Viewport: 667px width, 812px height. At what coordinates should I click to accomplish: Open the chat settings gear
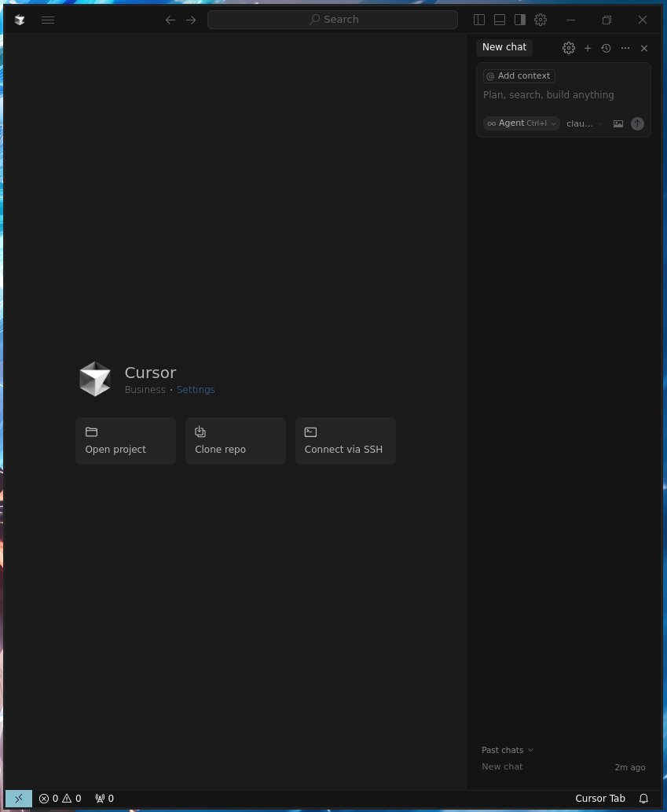568,48
